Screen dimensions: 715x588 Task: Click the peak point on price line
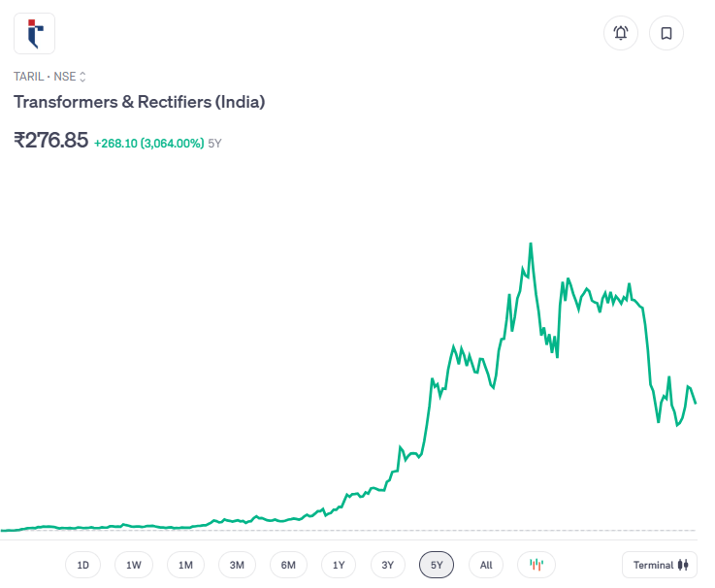click(x=531, y=244)
